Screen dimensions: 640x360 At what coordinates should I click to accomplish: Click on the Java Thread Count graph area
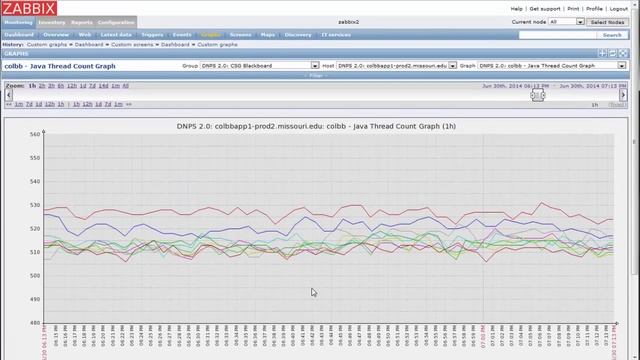[x=329, y=229]
